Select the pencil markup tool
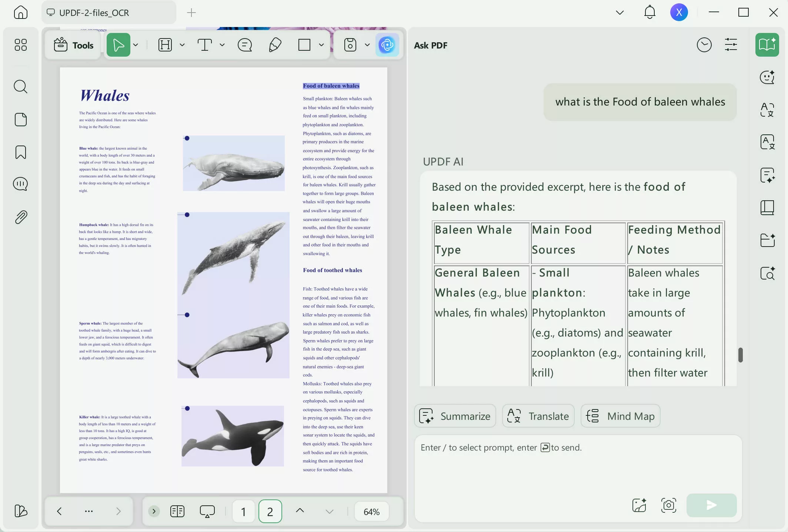The width and height of the screenshot is (788, 532). 274,45
